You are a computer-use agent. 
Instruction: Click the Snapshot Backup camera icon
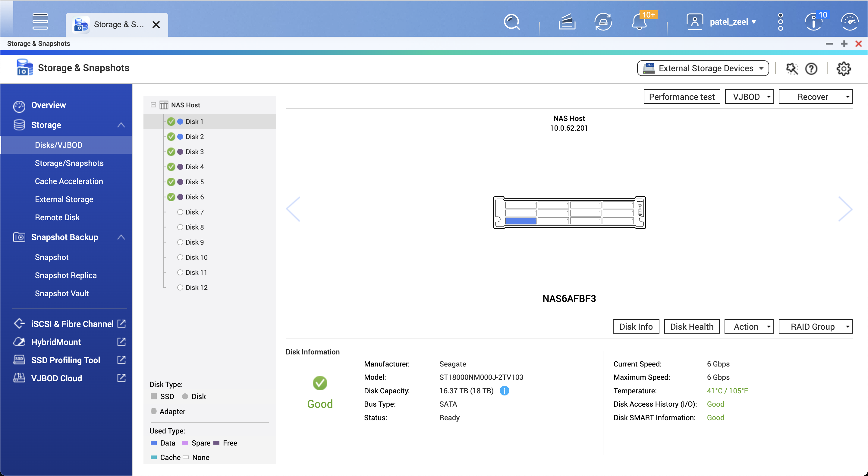[19, 237]
